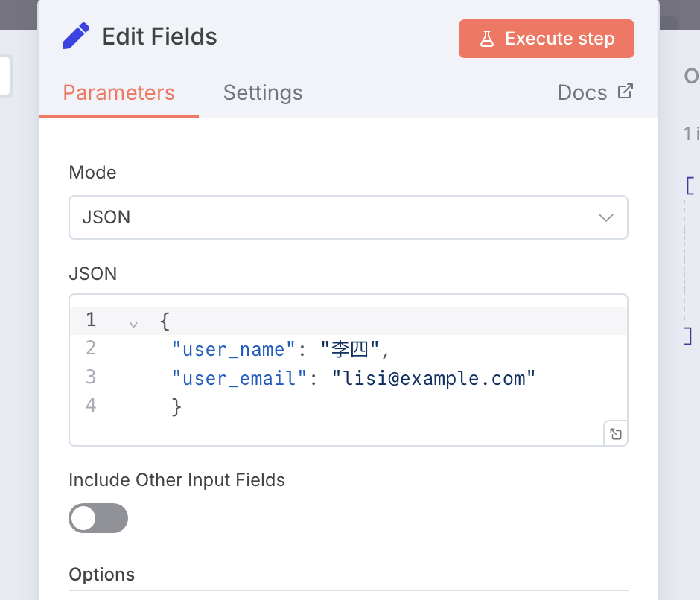700x600 pixels.
Task: Open the Settings tab
Action: click(263, 93)
